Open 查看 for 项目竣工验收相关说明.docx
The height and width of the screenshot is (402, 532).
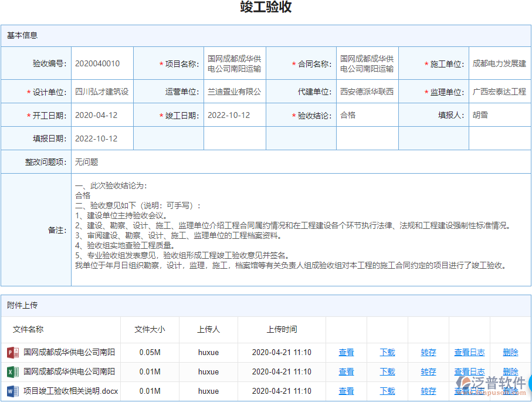346,391
